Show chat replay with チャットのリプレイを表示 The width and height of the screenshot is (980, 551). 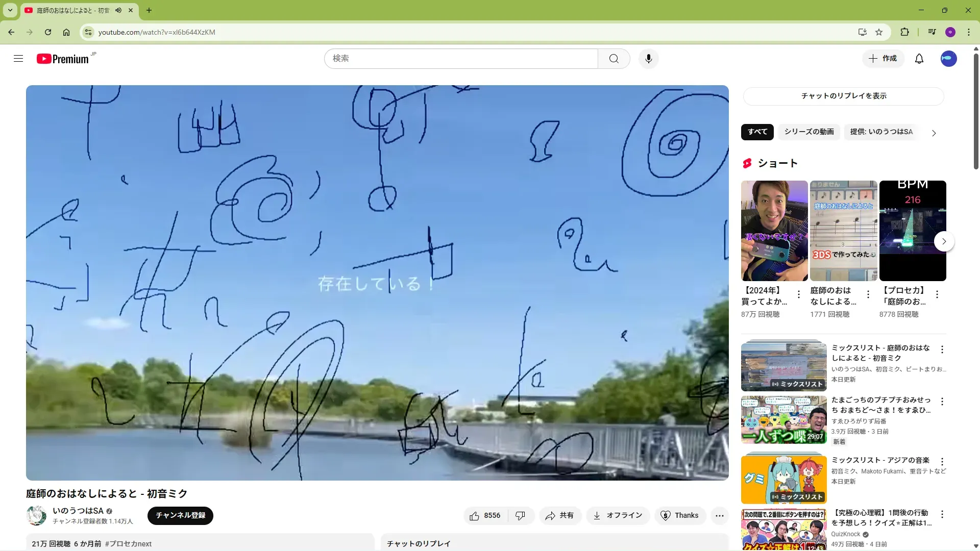point(843,96)
